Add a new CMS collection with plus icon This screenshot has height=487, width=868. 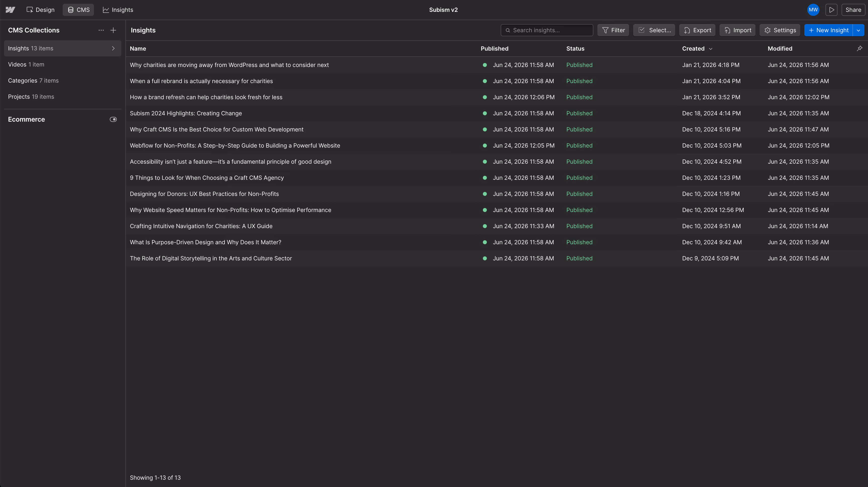point(113,30)
